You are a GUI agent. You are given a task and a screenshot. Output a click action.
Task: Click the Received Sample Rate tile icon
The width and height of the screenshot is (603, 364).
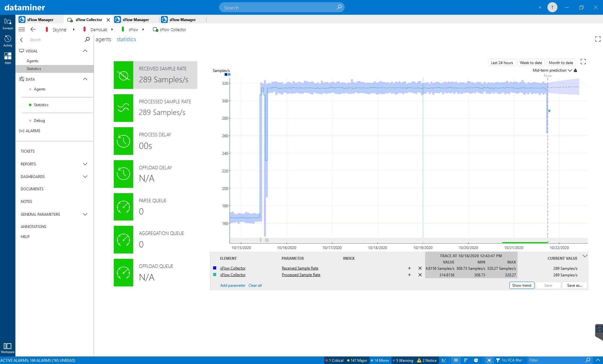(x=123, y=75)
